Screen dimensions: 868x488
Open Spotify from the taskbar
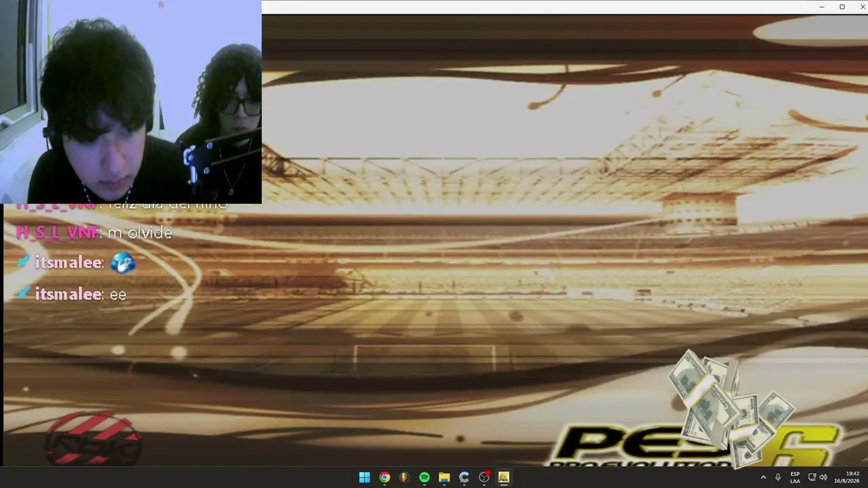[424, 477]
